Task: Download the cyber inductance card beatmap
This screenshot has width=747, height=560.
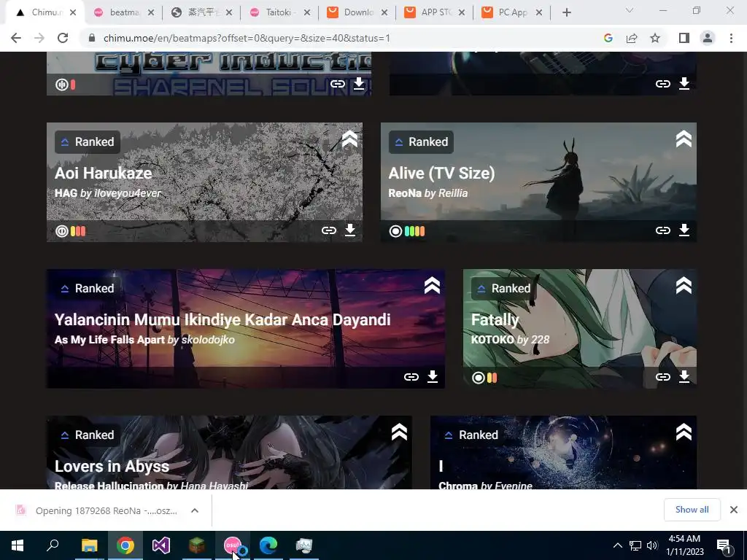Action: (359, 84)
